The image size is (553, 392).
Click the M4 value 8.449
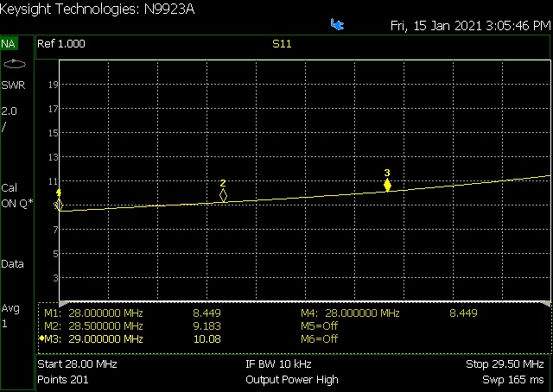click(463, 313)
